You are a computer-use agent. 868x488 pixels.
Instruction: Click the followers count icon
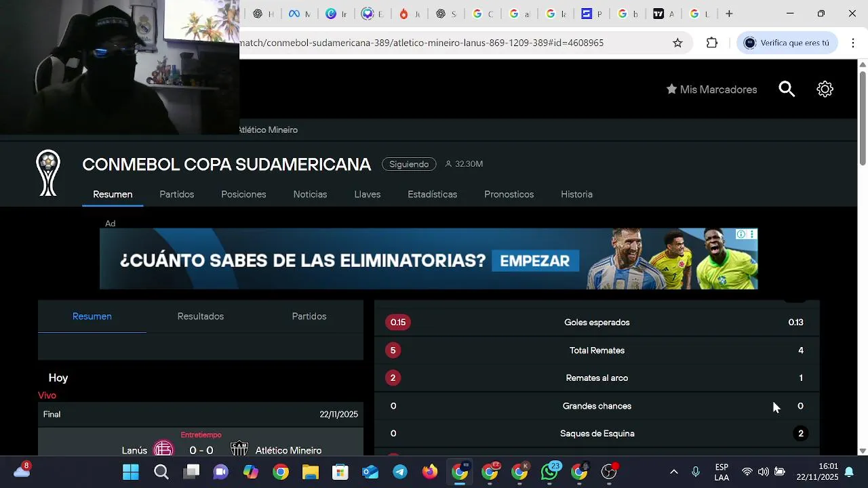point(448,164)
